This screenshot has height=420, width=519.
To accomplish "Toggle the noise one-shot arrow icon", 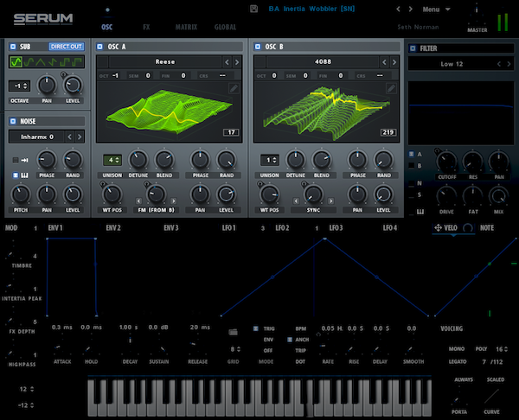I will 24,160.
